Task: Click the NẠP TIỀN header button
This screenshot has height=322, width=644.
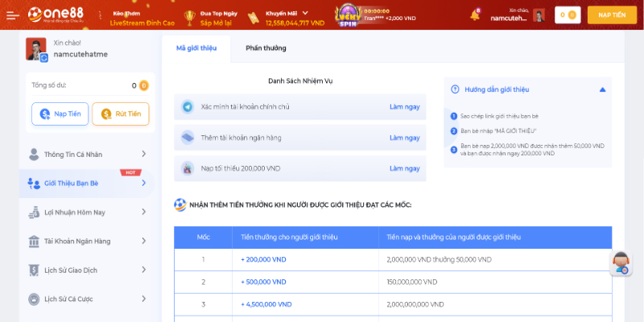Action: click(x=612, y=15)
